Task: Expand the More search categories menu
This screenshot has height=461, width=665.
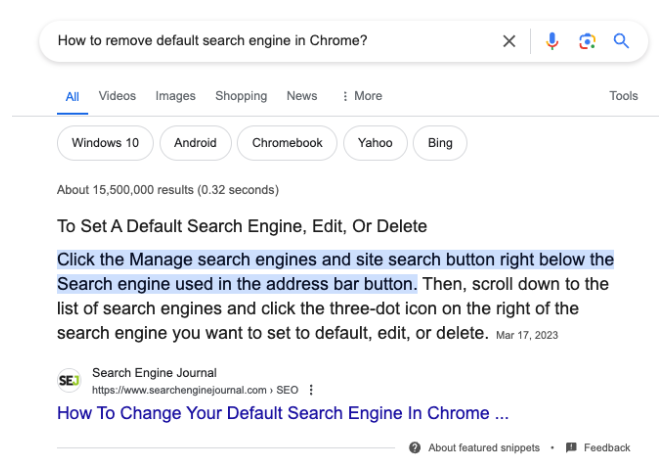Action: 362,96
